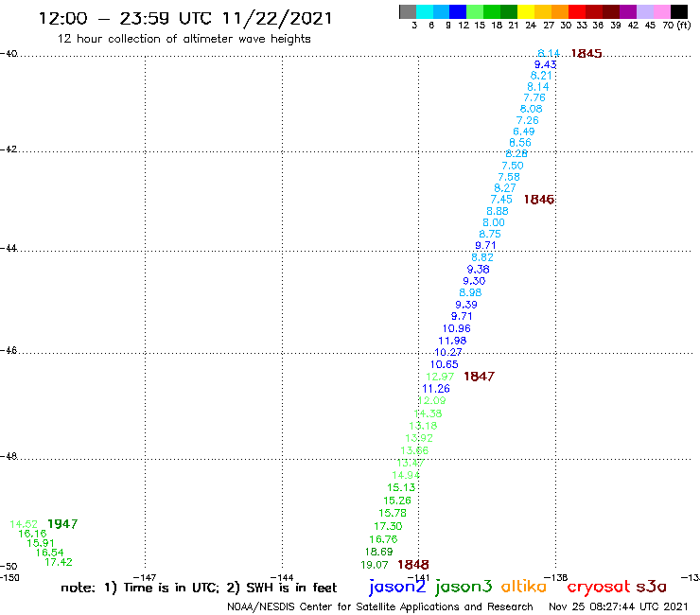This screenshot has height=615, width=700.
Task: Select the 1848 time marker
Action: pyautogui.click(x=413, y=565)
